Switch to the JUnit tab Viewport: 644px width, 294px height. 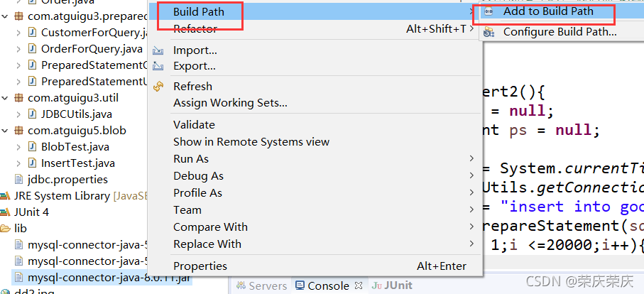click(x=393, y=285)
